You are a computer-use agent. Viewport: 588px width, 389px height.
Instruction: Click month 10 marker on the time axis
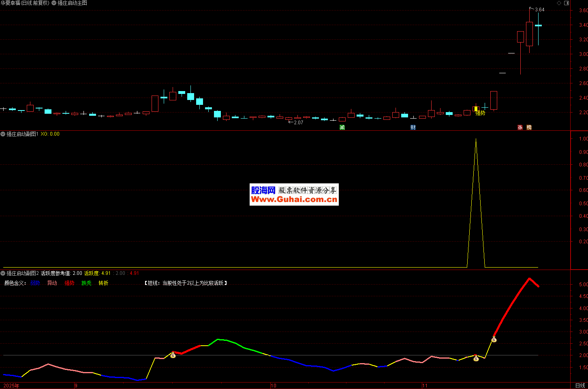pyautogui.click(x=274, y=385)
